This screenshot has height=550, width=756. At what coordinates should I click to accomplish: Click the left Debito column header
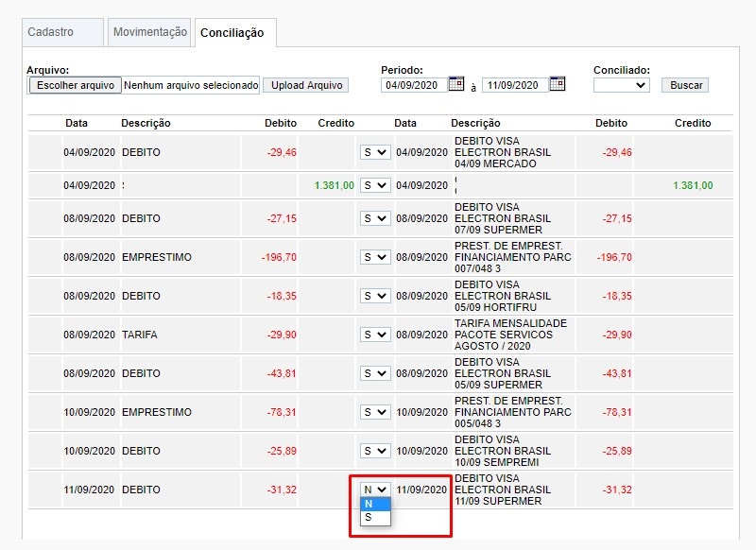click(281, 123)
